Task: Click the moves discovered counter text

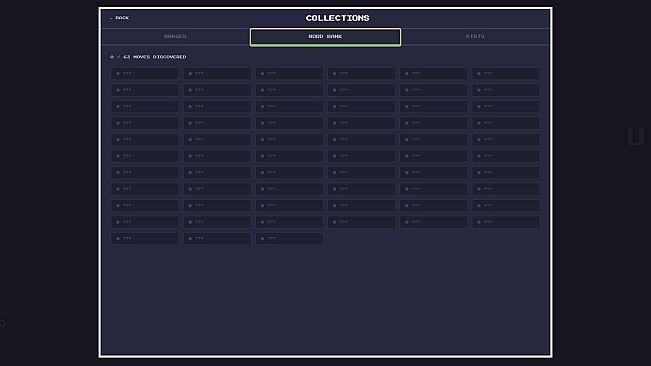Action: click(148, 57)
